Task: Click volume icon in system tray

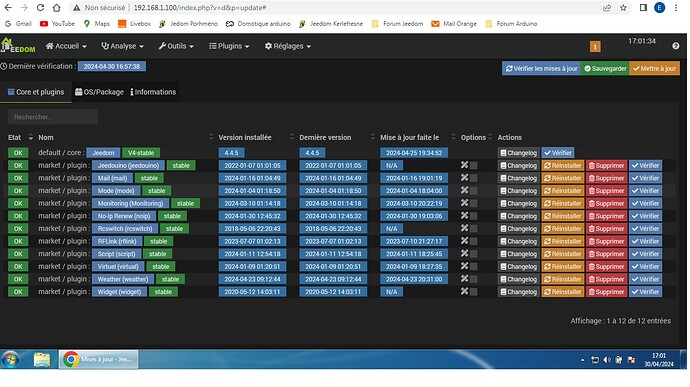Action: [607, 360]
